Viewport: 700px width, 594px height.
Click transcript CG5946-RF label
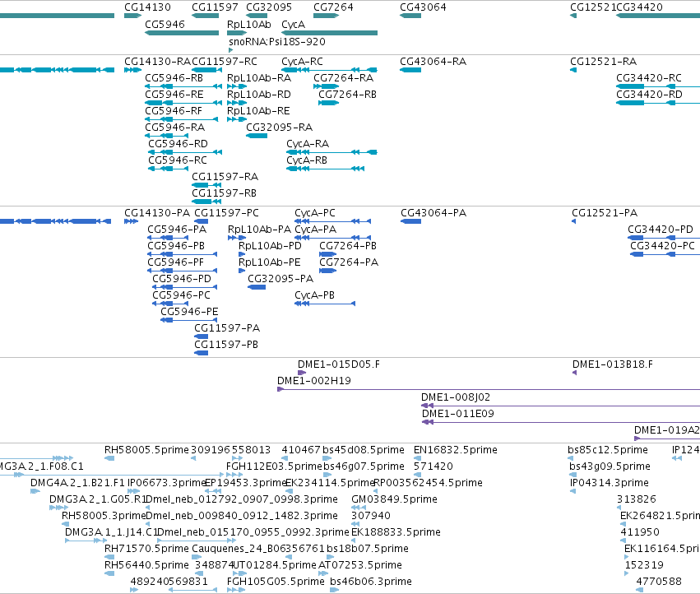pyautogui.click(x=174, y=111)
